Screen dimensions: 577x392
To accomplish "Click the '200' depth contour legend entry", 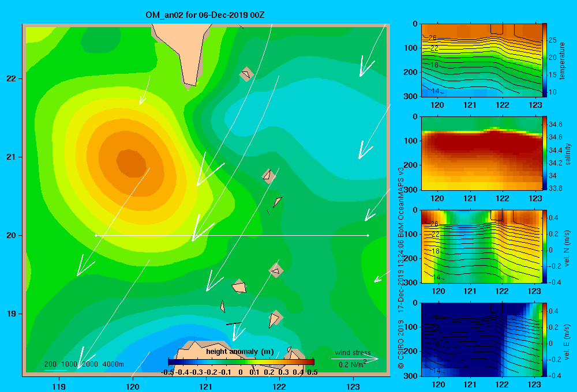I will coord(50,364).
